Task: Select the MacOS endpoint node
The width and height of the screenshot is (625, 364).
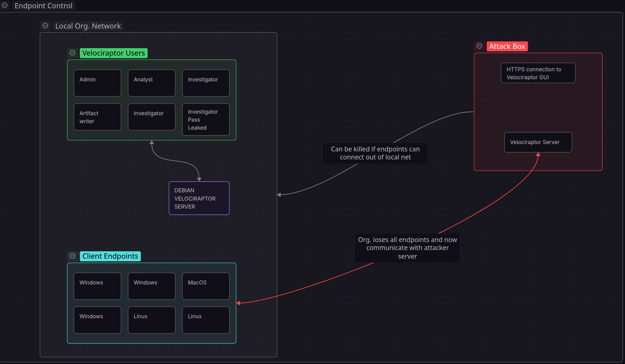Action: [x=206, y=286]
